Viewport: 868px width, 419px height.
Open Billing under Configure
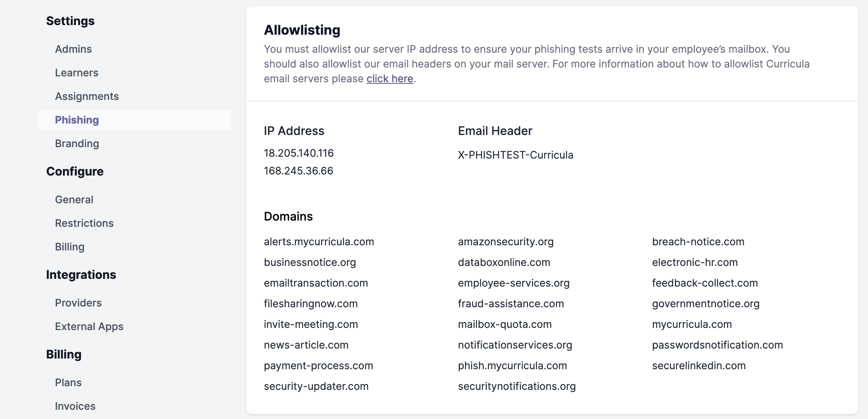point(69,247)
